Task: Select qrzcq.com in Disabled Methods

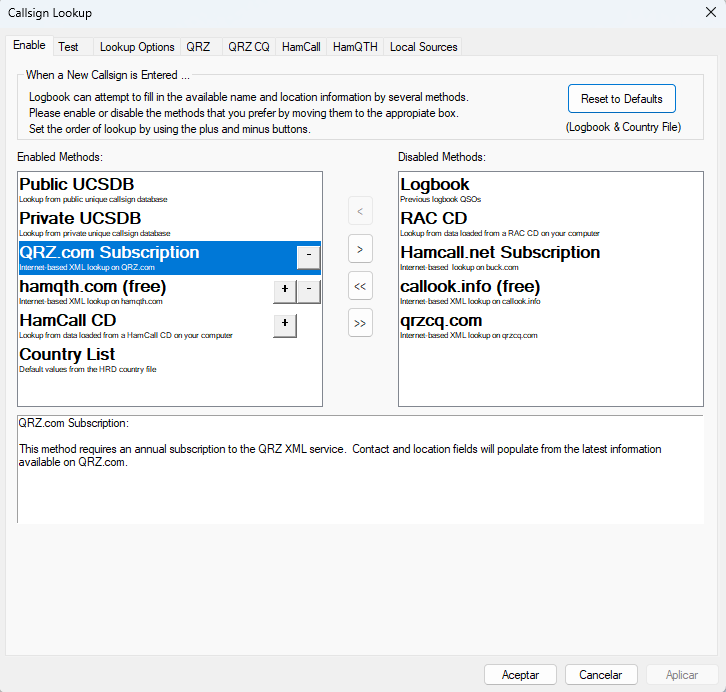Action: (x=551, y=326)
